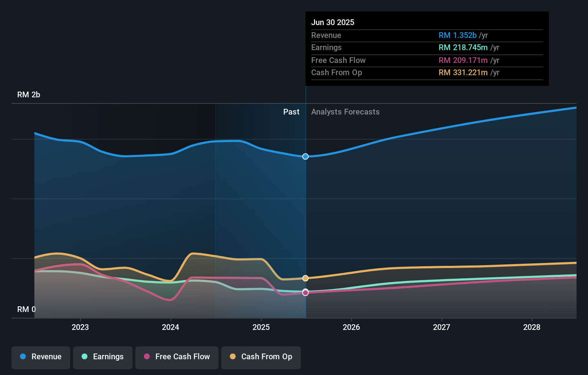Click the white Earnings point on chart
588x375 pixels.
(305, 291)
